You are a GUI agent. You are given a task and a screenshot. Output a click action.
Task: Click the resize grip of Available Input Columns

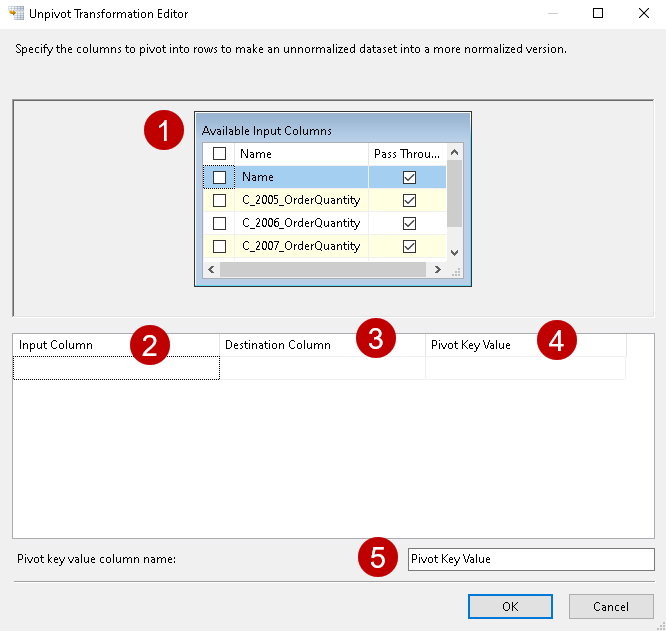(x=456, y=272)
